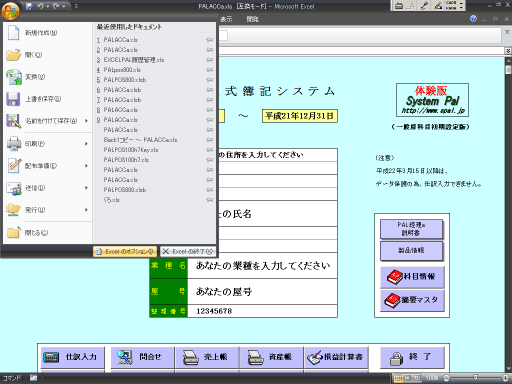The width and height of the screenshot is (512, 384).
Task: Open 資産帳 printer button
Action: coord(271,357)
